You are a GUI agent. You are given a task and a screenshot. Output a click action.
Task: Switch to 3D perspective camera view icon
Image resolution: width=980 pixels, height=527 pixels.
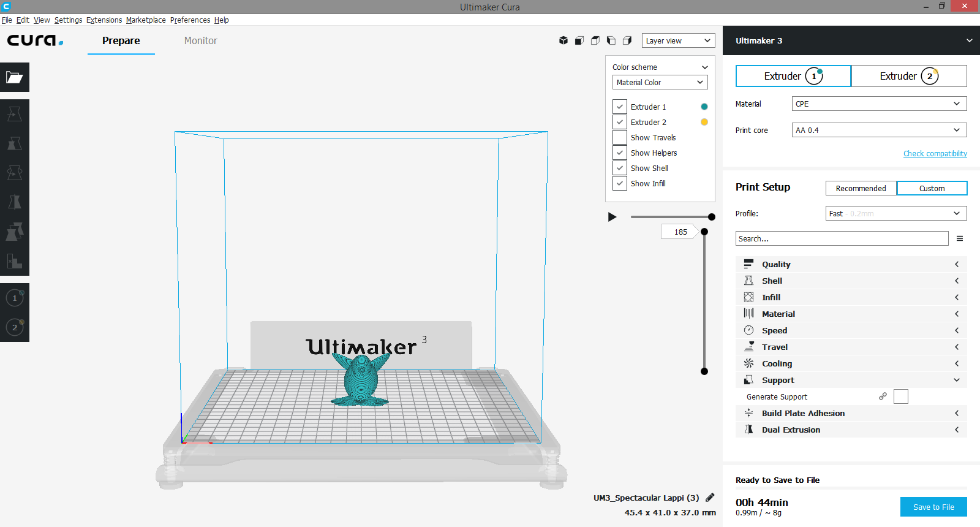[563, 40]
